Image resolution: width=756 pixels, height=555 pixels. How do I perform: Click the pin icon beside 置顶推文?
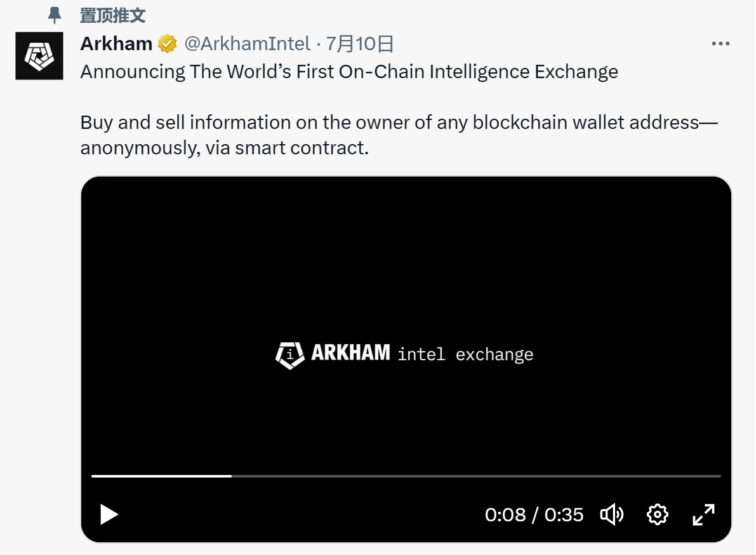pyautogui.click(x=56, y=15)
